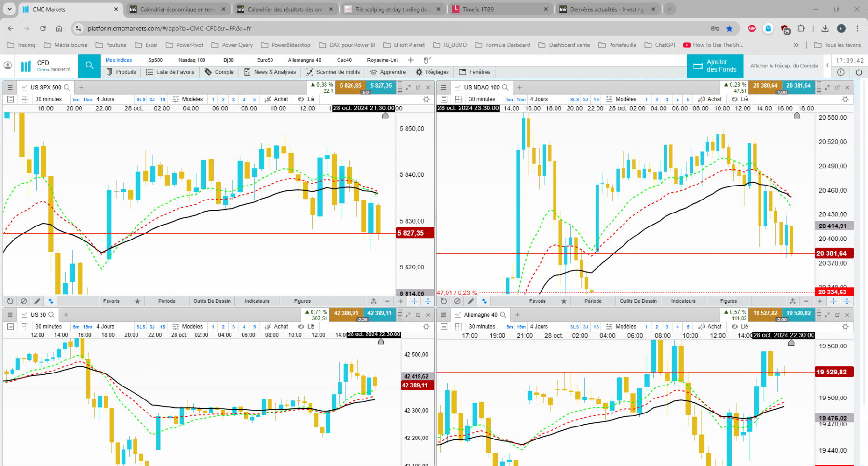Open Réglages settings
The height and width of the screenshot is (466, 868).
tap(432, 72)
